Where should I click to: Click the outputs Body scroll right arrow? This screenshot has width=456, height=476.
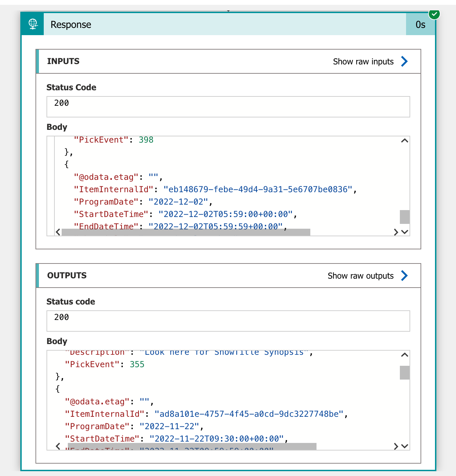click(396, 446)
